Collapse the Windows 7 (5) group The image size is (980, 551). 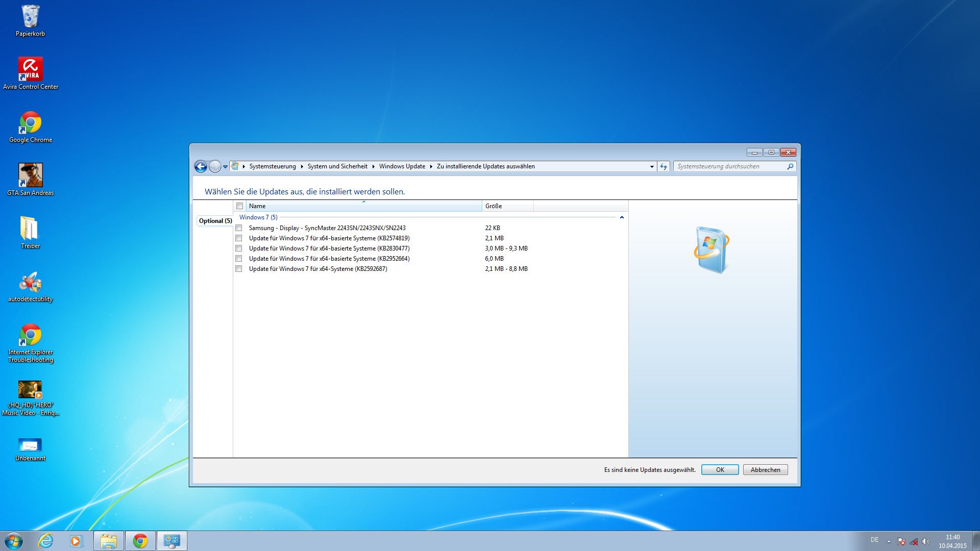[x=622, y=217]
